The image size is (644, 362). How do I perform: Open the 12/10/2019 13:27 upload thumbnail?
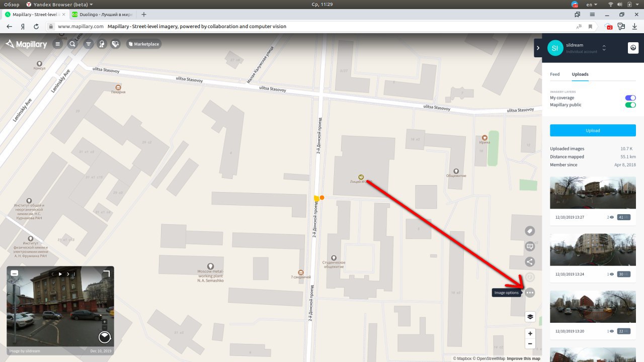[593, 193]
